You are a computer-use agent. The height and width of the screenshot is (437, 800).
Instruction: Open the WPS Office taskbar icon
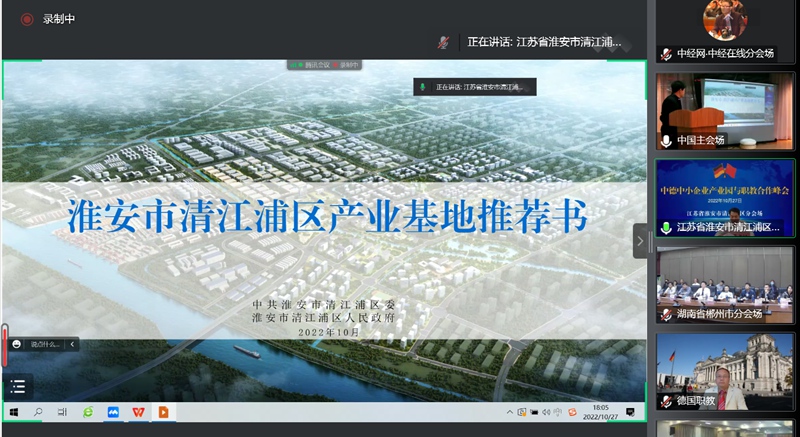pos(138,412)
